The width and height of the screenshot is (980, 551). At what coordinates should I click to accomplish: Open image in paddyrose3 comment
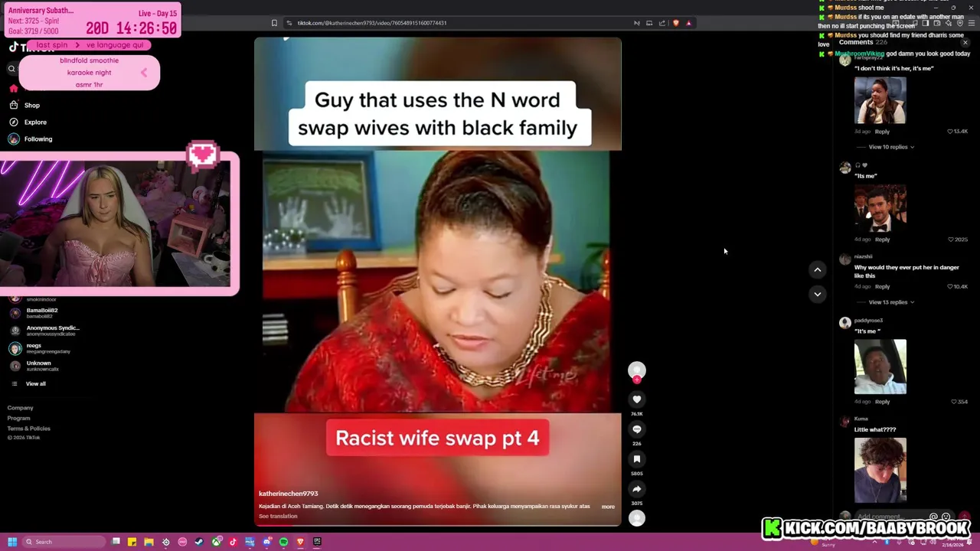click(880, 367)
